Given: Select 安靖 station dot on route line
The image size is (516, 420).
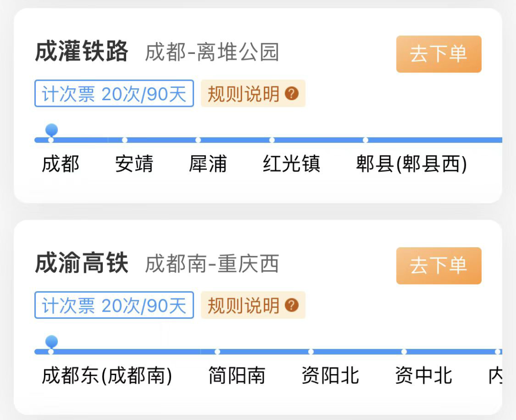Looking at the screenshot, I should pos(125,140).
